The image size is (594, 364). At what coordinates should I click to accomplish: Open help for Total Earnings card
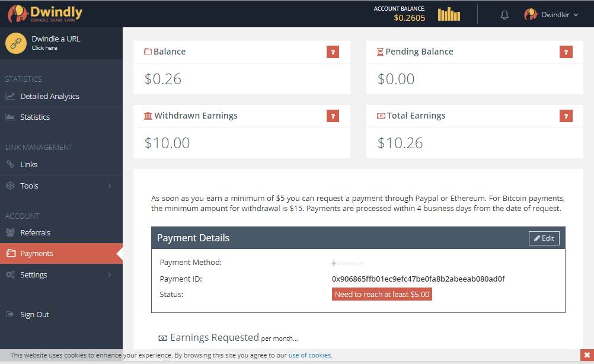point(566,116)
